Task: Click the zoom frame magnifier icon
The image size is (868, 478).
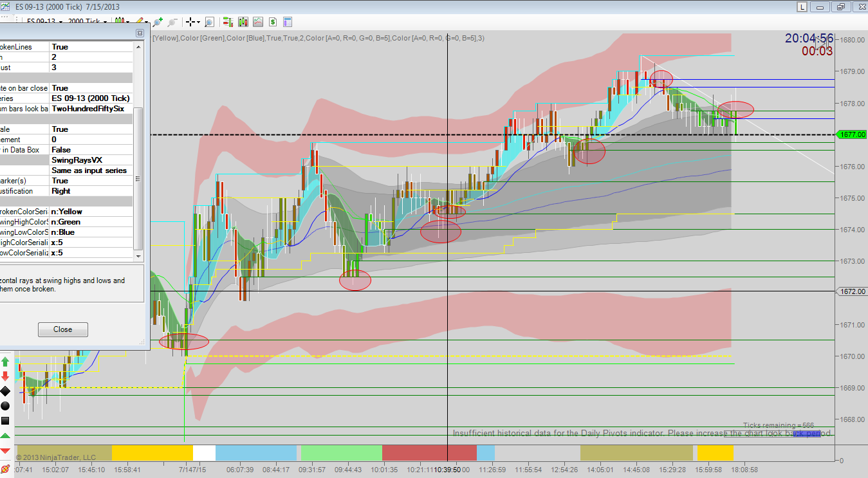Action: click(209, 21)
